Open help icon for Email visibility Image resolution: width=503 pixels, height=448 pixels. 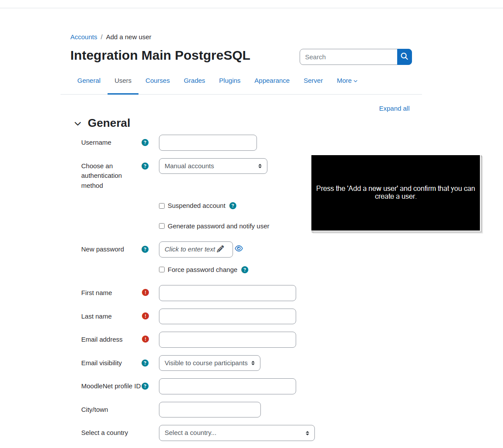[145, 363]
